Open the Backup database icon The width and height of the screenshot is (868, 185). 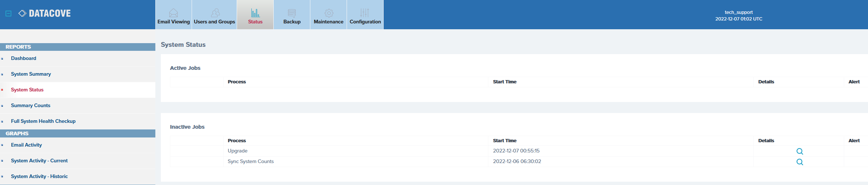[x=292, y=13]
